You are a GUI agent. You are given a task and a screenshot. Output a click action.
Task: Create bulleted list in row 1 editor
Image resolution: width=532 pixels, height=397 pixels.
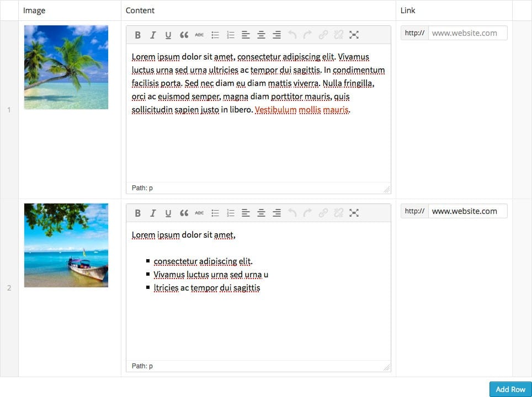pyautogui.click(x=215, y=35)
